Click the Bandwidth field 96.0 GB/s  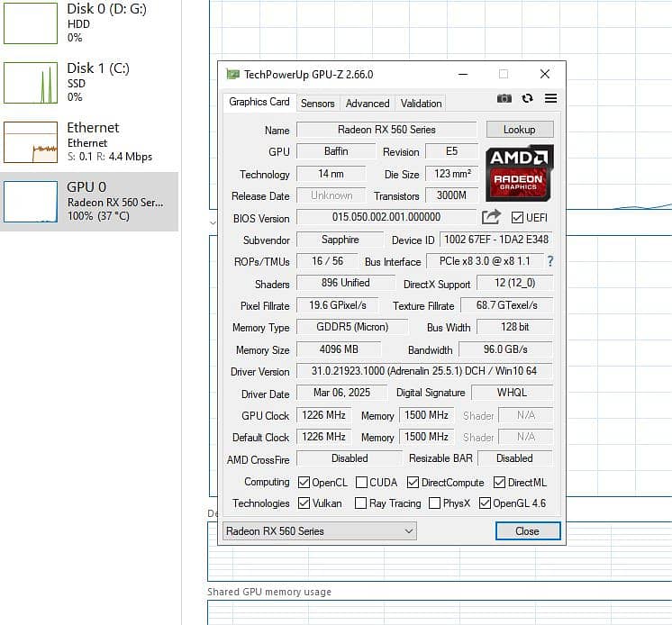coord(505,349)
